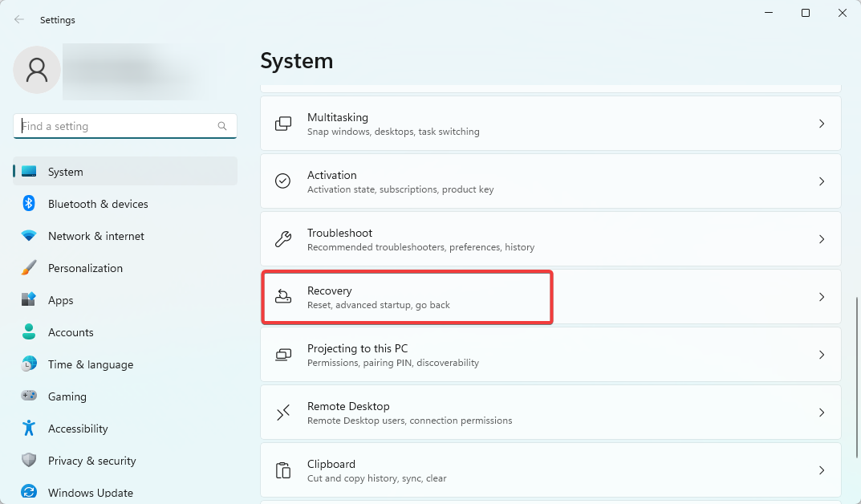Image resolution: width=861 pixels, height=504 pixels.
Task: Open Recovery via its right chevron
Action: (x=822, y=296)
